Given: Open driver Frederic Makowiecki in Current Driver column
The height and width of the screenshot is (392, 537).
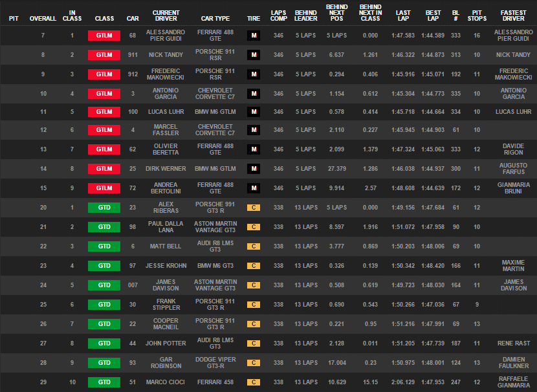Looking at the screenshot, I should [x=166, y=74].
